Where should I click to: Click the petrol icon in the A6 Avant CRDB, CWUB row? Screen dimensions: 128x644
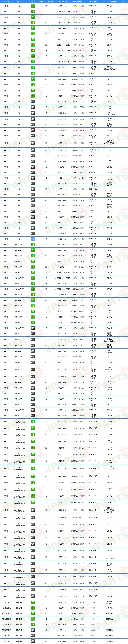coord(33,312)
